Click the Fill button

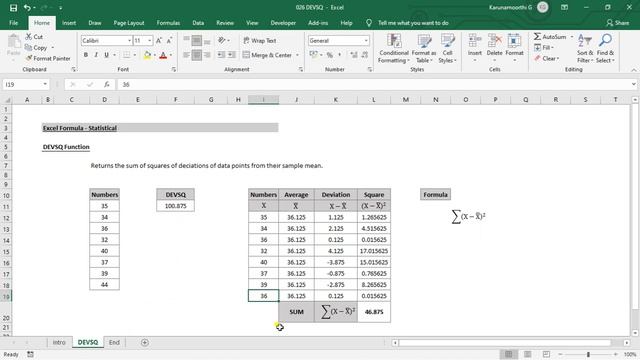pos(543,48)
